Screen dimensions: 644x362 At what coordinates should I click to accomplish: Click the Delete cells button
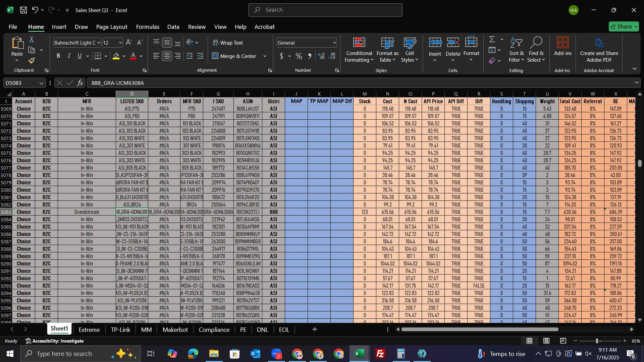point(453,50)
